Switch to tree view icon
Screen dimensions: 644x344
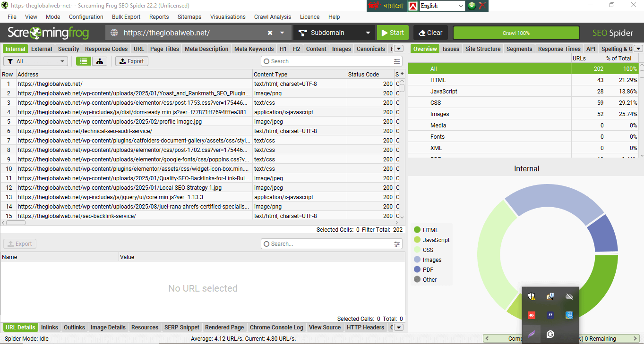coord(99,61)
